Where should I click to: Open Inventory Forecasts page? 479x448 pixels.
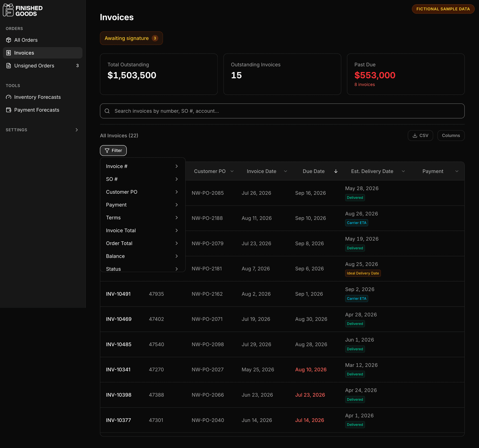43,97
